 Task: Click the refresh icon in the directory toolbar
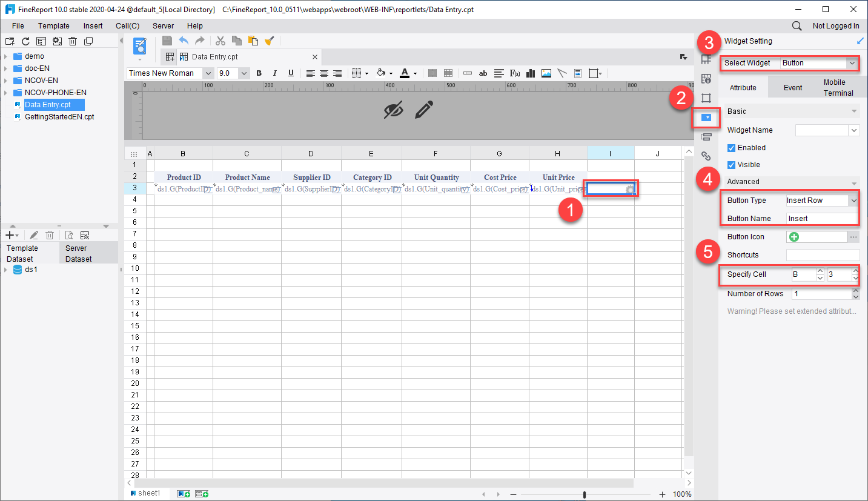tap(25, 41)
